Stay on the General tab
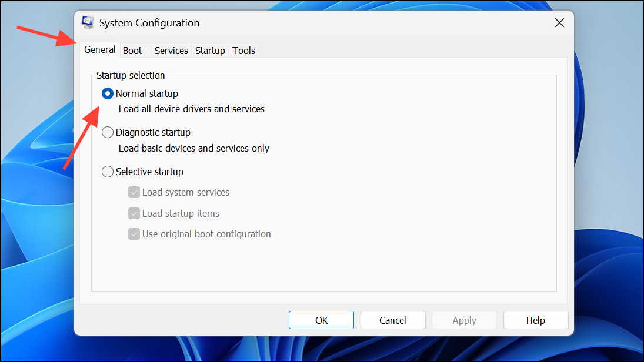The image size is (644, 362). click(99, 49)
